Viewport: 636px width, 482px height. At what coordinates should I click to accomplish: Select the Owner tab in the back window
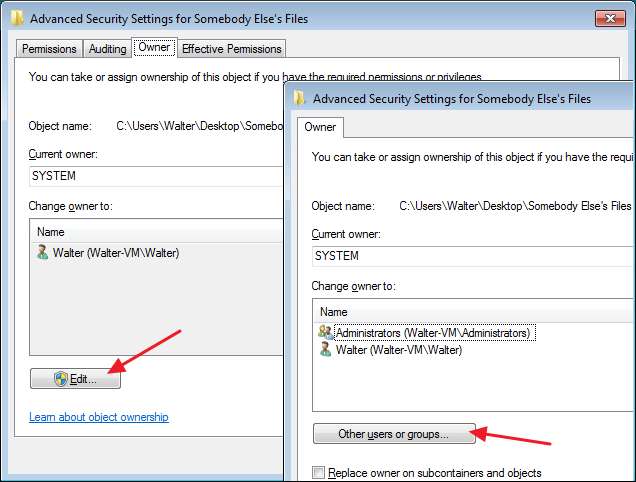[155, 47]
